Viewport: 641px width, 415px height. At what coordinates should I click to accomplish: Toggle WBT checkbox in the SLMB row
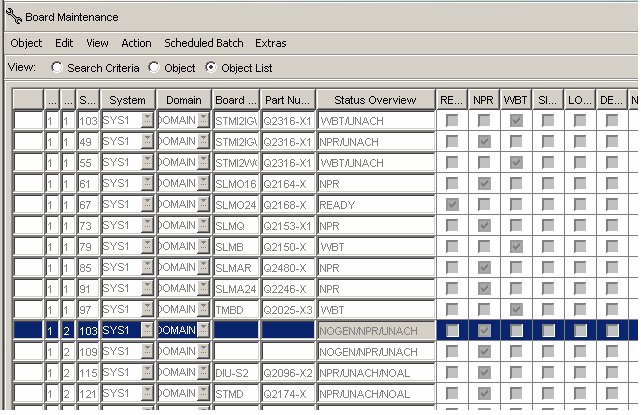[x=516, y=247]
